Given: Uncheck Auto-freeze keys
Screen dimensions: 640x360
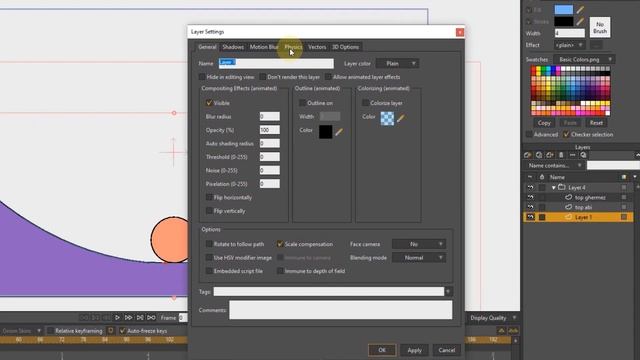Looking at the screenshot, I should point(122,331).
